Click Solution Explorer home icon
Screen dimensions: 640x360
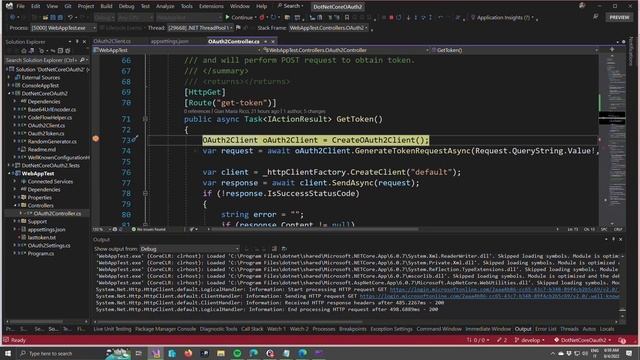[x=24, y=51]
